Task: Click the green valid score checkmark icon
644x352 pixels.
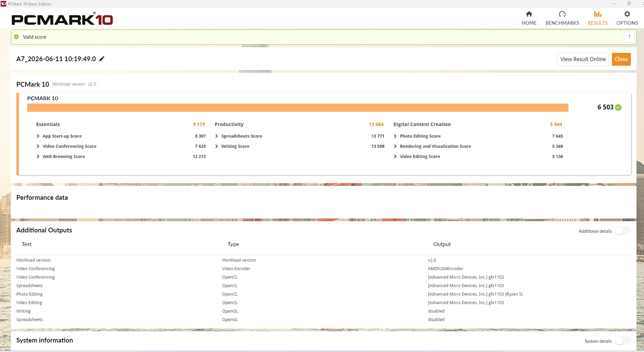Action: tap(16, 37)
